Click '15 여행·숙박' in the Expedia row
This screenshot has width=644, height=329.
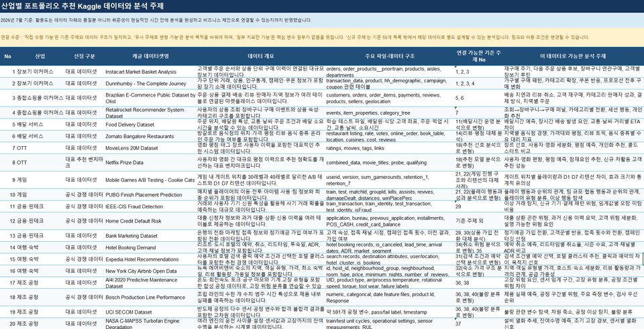tap(25, 259)
